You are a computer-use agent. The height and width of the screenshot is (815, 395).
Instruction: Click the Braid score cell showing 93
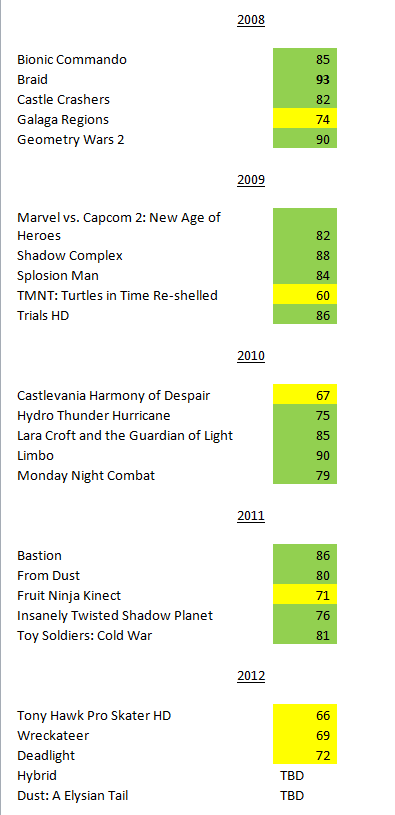pos(305,80)
